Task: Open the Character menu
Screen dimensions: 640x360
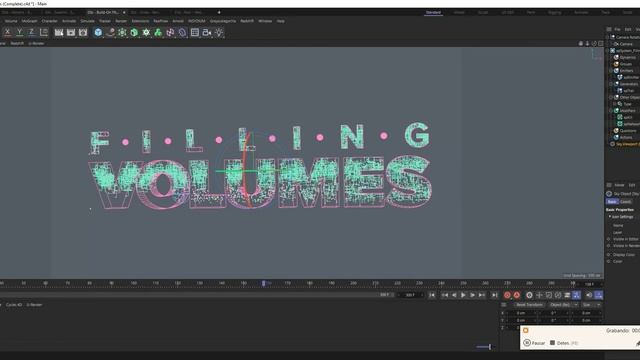Action: tap(49, 21)
